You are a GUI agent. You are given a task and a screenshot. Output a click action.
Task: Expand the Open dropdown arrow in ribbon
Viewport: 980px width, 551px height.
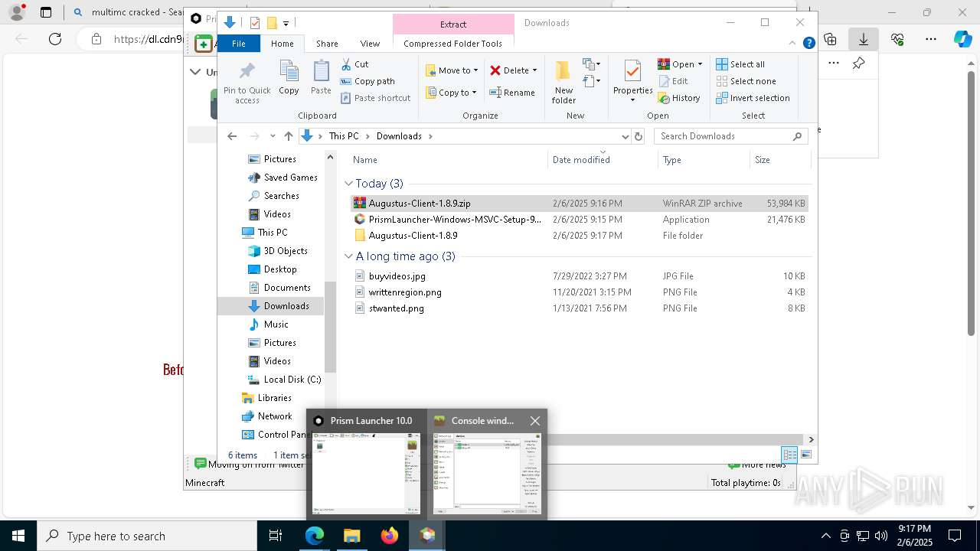[x=700, y=64]
